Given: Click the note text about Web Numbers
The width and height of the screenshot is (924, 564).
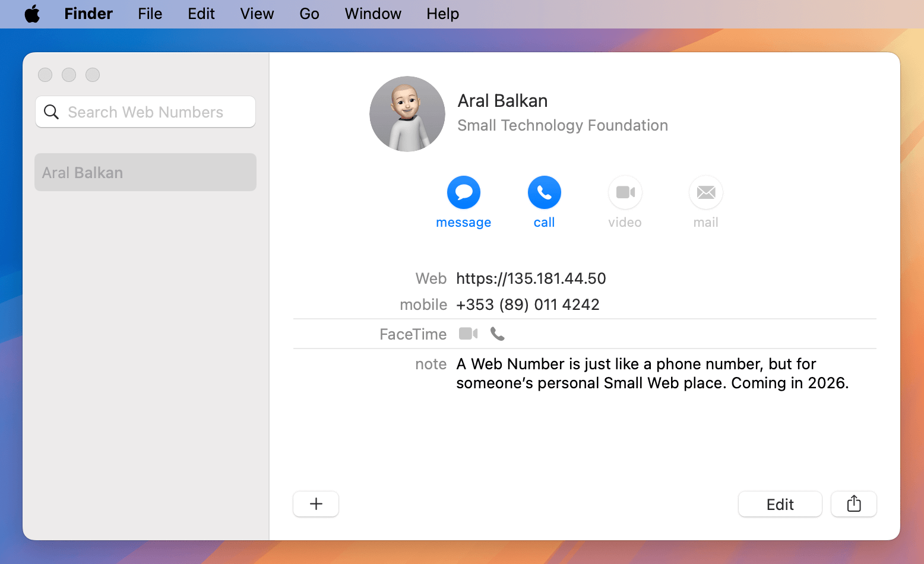Looking at the screenshot, I should (653, 373).
